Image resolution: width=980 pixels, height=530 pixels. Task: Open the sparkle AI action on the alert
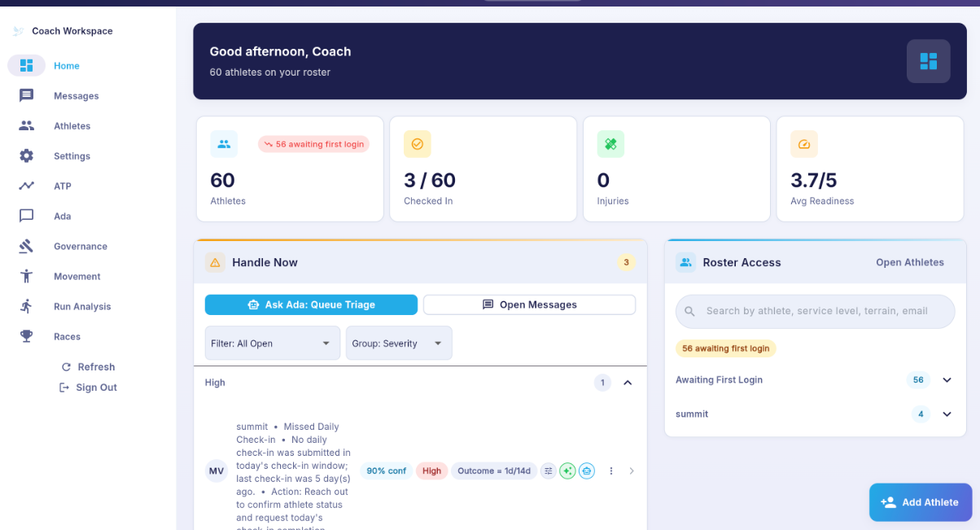(x=567, y=471)
